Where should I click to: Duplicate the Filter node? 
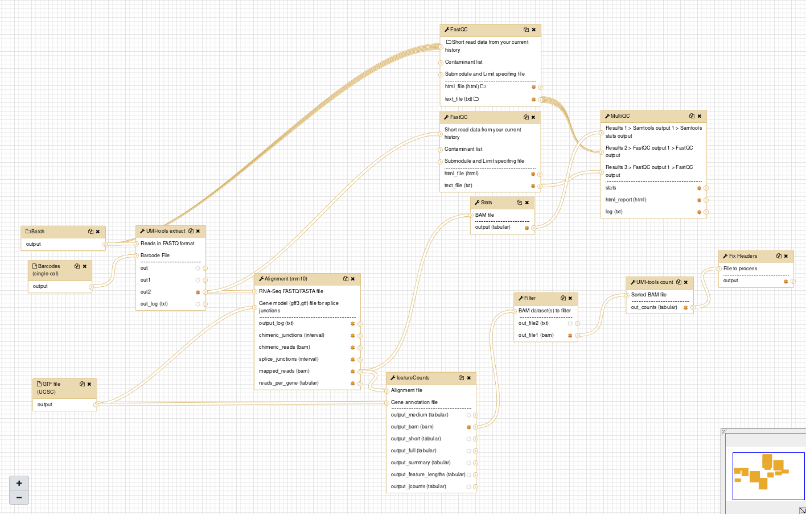pyautogui.click(x=563, y=298)
